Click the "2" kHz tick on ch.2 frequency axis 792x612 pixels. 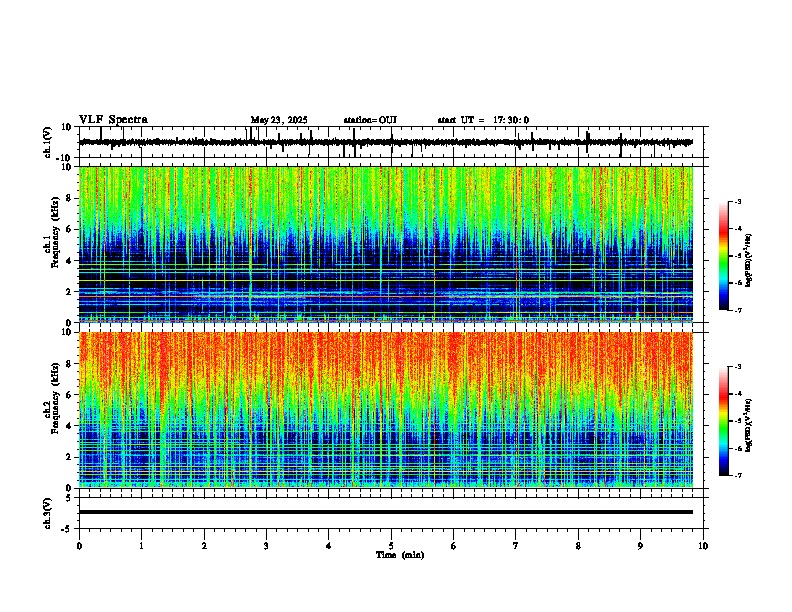point(70,457)
